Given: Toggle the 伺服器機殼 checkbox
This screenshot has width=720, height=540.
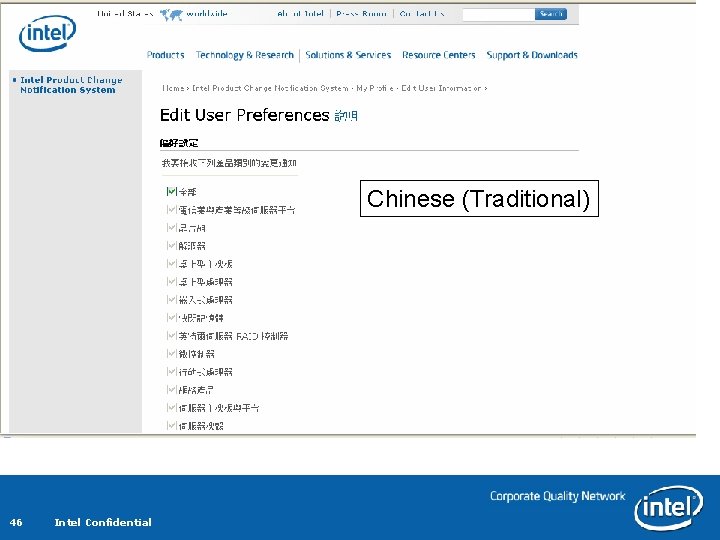Looking at the screenshot, I should tap(172, 426).
